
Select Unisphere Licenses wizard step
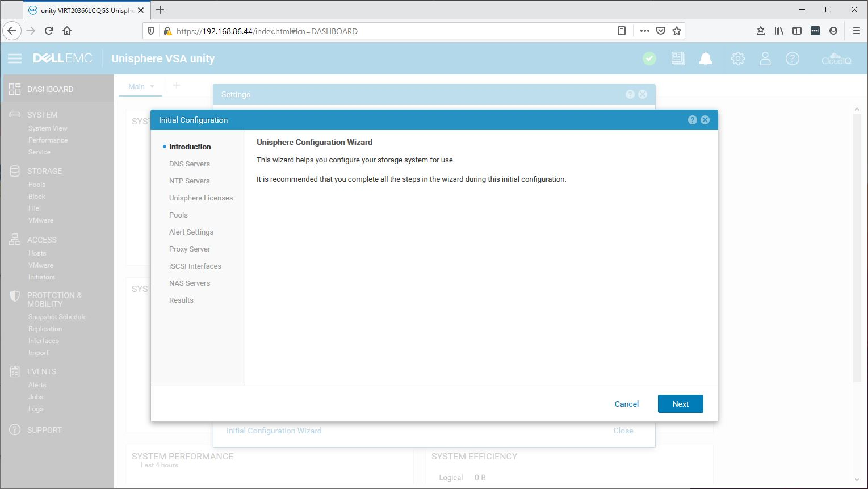click(201, 198)
